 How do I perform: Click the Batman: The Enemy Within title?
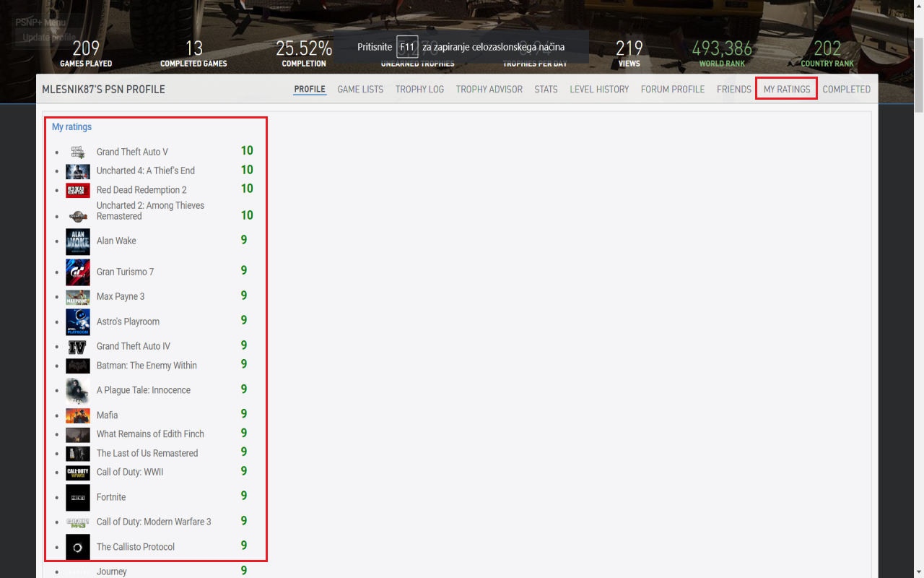point(147,366)
